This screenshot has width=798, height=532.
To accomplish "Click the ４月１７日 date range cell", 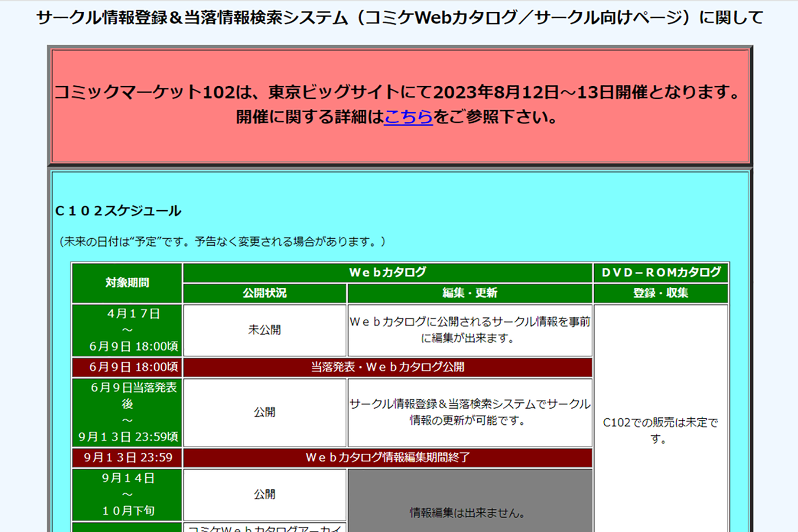I will (126, 329).
